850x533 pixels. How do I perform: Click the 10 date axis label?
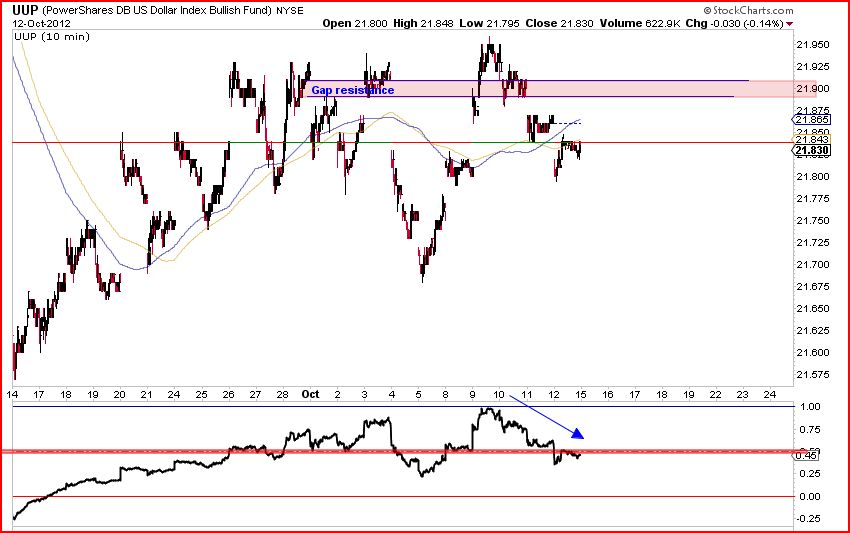[499, 394]
